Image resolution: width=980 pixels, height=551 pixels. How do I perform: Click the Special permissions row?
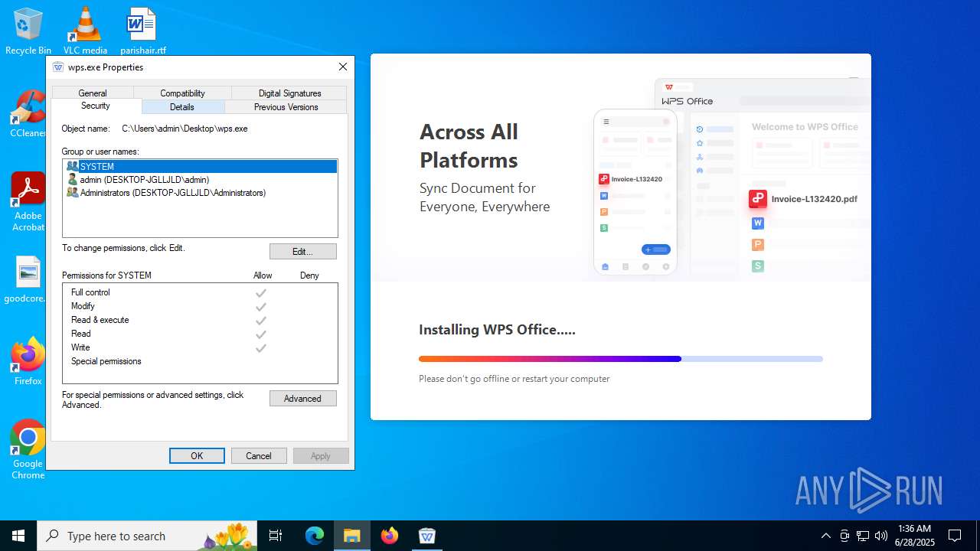click(200, 361)
